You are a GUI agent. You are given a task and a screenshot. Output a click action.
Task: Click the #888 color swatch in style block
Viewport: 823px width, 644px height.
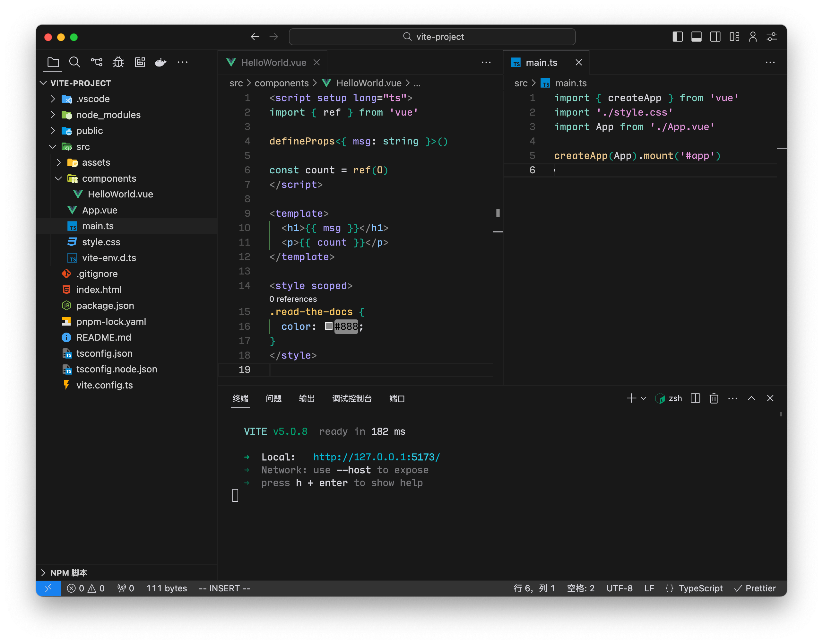tap(328, 326)
